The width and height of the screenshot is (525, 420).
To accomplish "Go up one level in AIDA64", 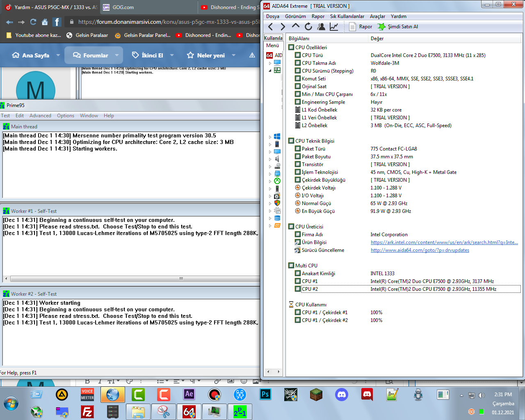I will click(x=295, y=26).
